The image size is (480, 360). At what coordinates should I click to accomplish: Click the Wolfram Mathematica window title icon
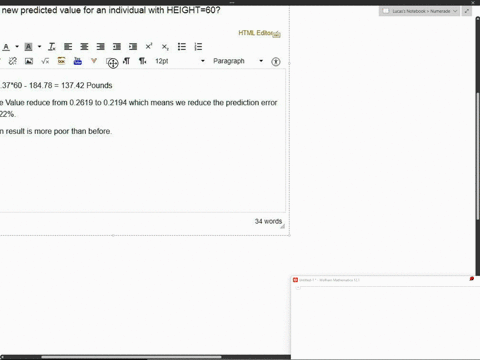click(x=295, y=280)
